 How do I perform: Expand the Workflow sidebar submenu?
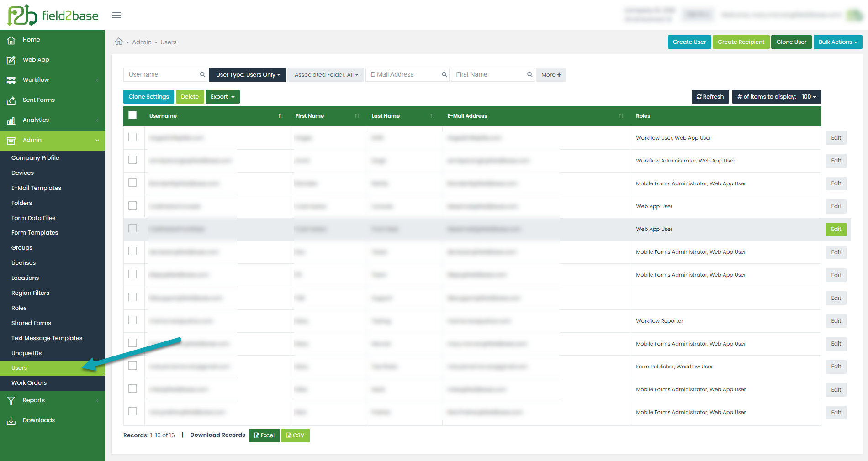click(97, 80)
